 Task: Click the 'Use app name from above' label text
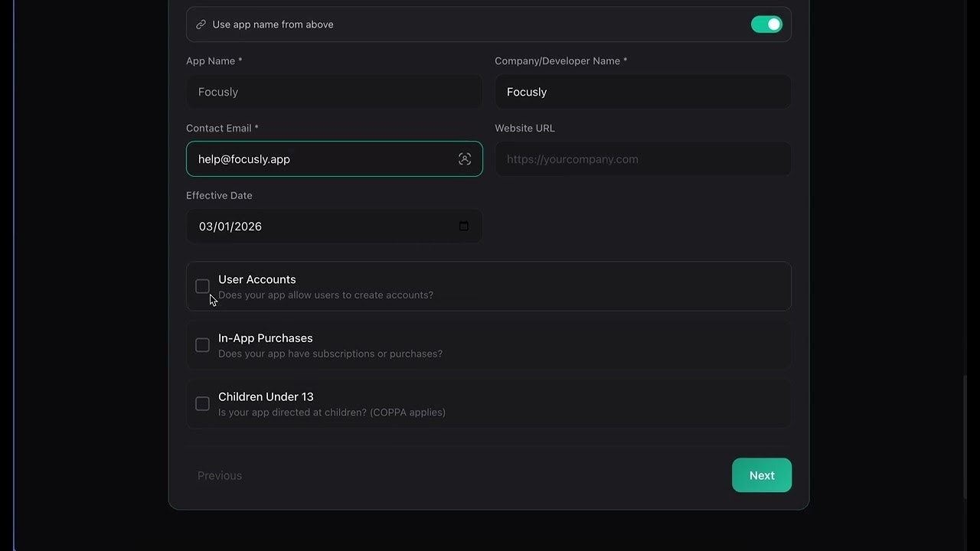click(273, 24)
